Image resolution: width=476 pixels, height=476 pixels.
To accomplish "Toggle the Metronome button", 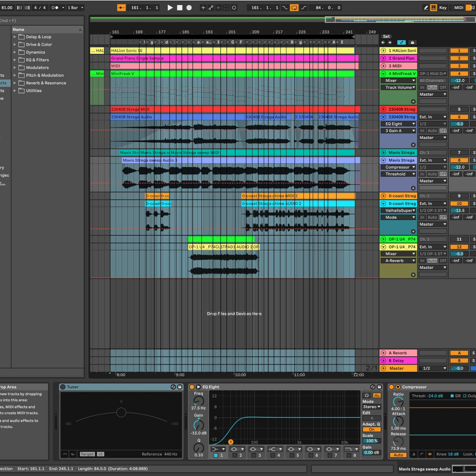I will click(x=55, y=8).
